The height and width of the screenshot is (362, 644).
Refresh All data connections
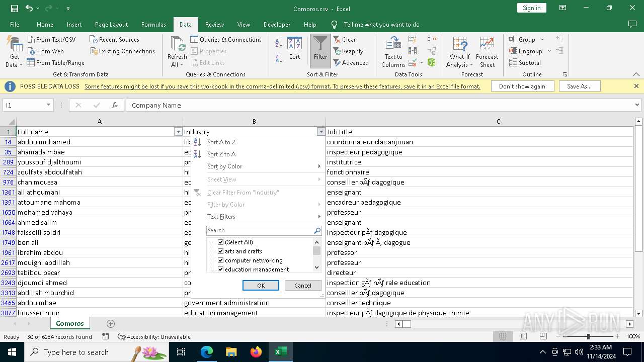click(177, 52)
